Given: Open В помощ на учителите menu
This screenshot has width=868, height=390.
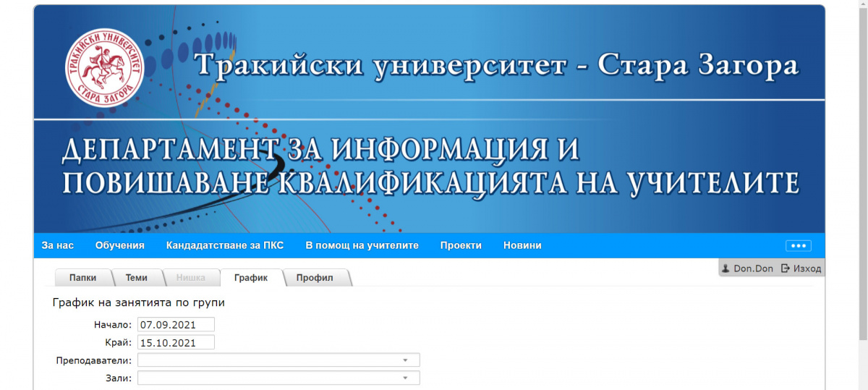Looking at the screenshot, I should 362,245.
